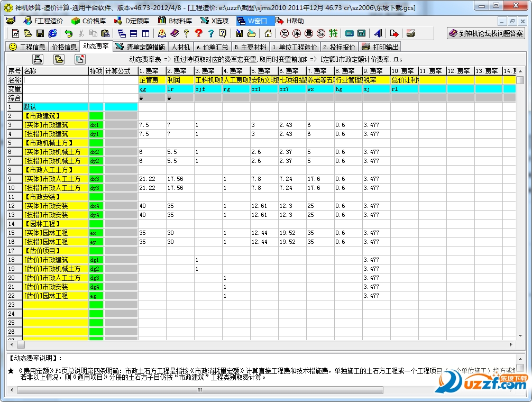This screenshot has width=532, height=402.
Task: Click the circled 量 toolbar icon
Action: pyautogui.click(x=309, y=33)
